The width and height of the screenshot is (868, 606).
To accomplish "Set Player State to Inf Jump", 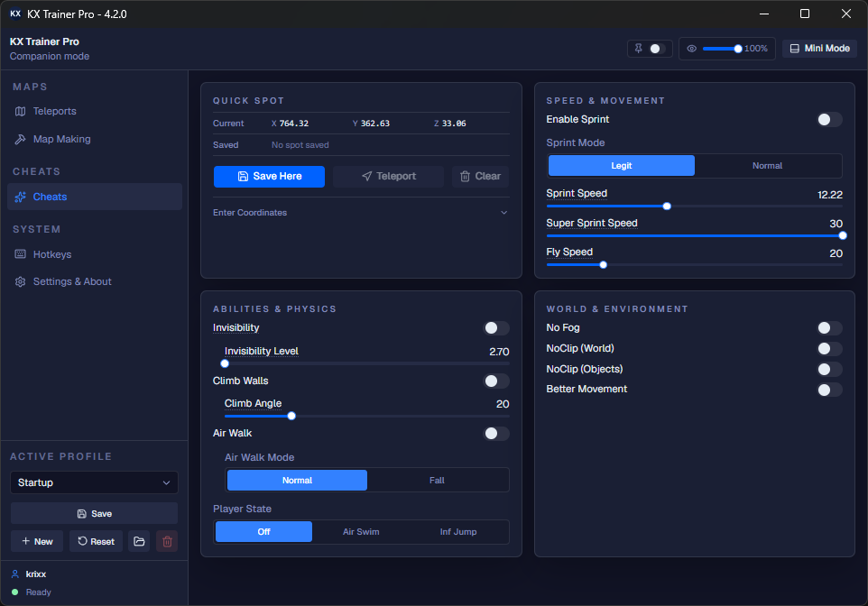I will (x=458, y=532).
